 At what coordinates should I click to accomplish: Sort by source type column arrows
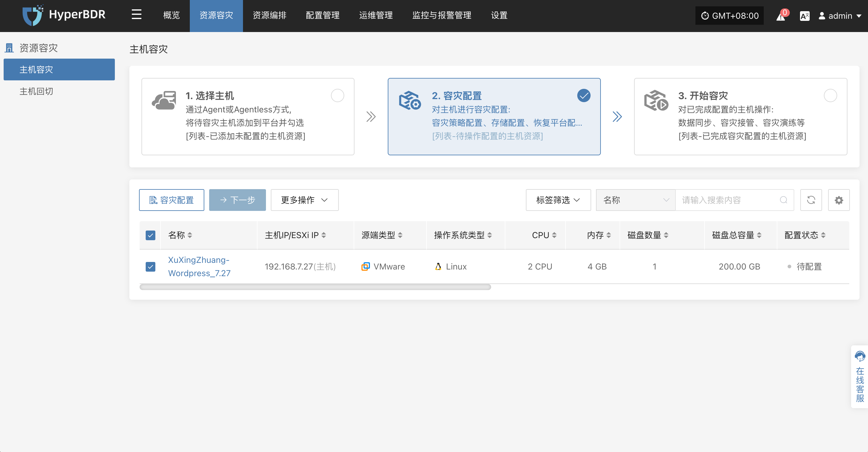(x=400, y=235)
